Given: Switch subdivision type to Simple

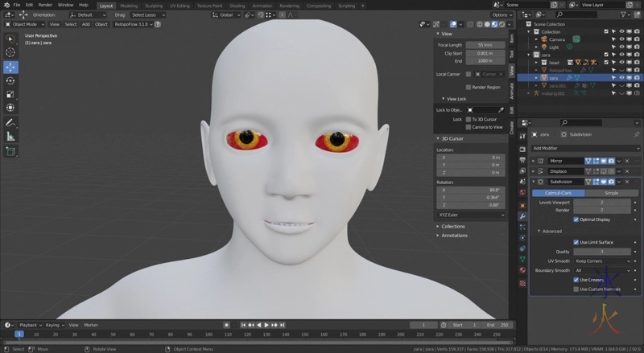Looking at the screenshot, I should (612, 193).
